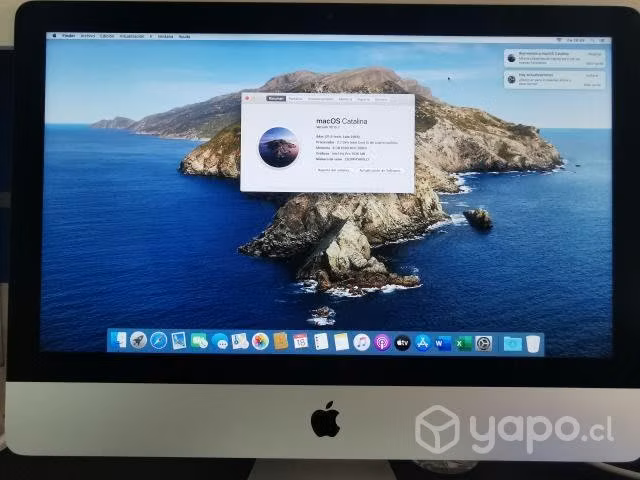
Task: Open Podcasts purple icon in dock
Action: [x=382, y=343]
